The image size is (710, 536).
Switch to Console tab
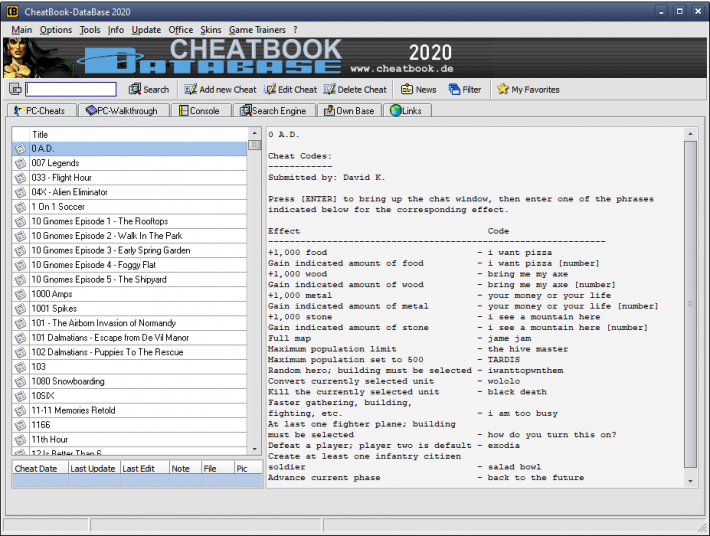pos(201,110)
